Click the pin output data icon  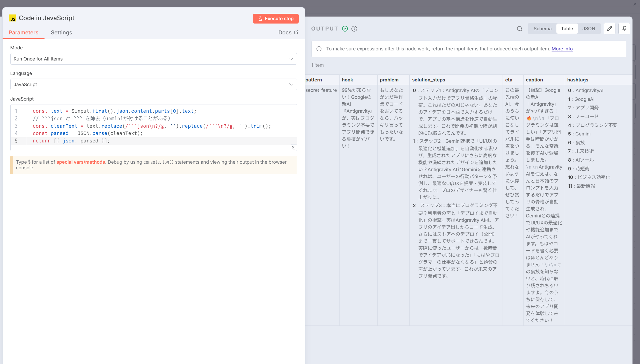(x=624, y=29)
